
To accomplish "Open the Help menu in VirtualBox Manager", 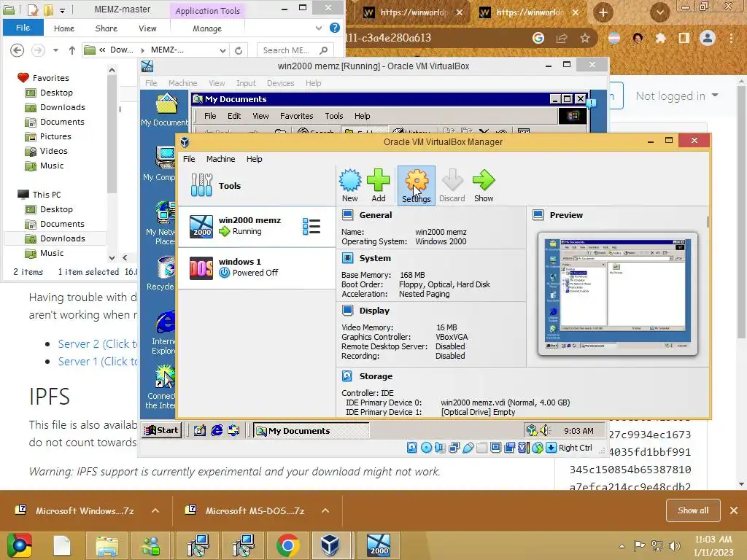I will click(x=255, y=159).
